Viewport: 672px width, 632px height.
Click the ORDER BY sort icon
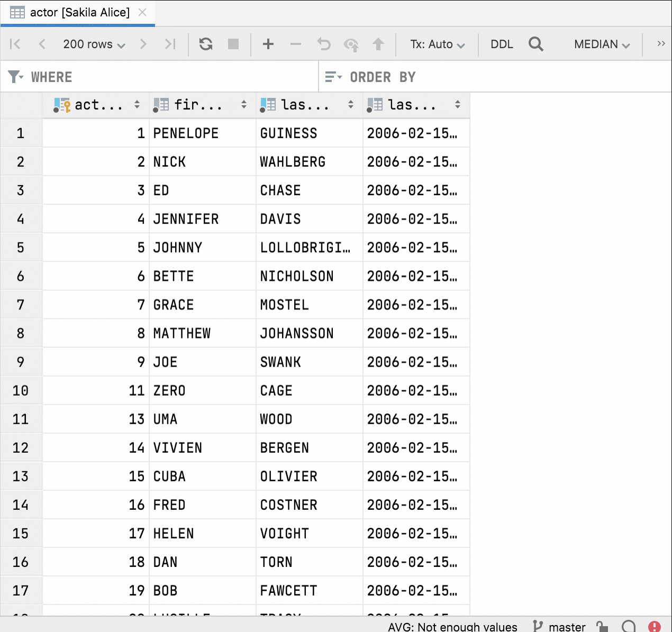click(x=333, y=77)
